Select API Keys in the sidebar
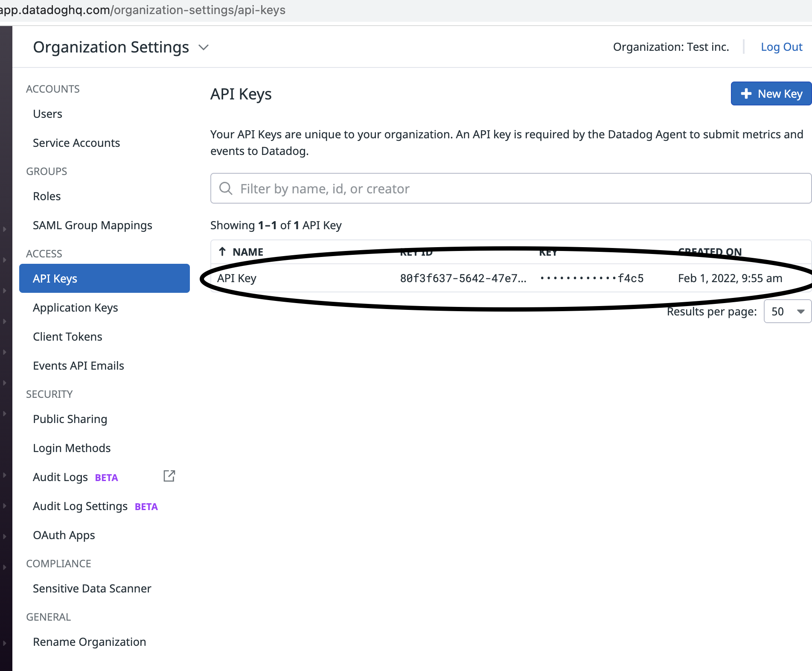Viewport: 812px width, 671px height. pyautogui.click(x=105, y=278)
